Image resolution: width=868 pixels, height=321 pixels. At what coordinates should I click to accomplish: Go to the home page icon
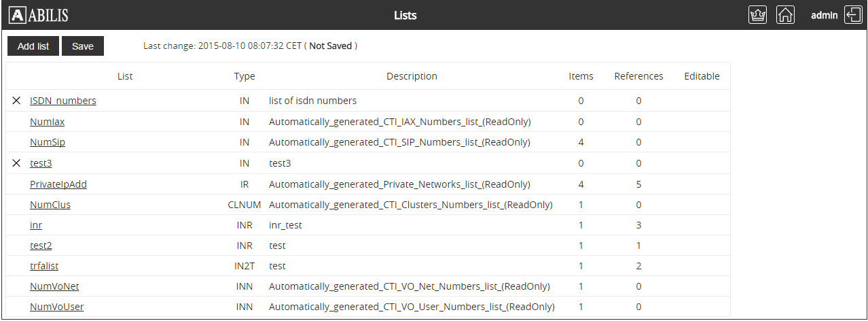pyautogui.click(x=785, y=15)
